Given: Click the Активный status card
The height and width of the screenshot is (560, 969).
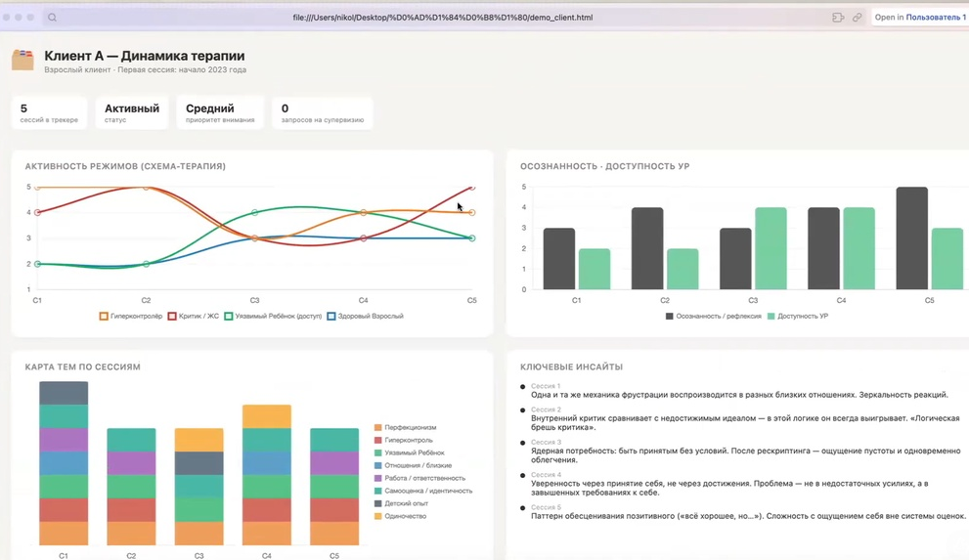Looking at the screenshot, I should [x=132, y=112].
